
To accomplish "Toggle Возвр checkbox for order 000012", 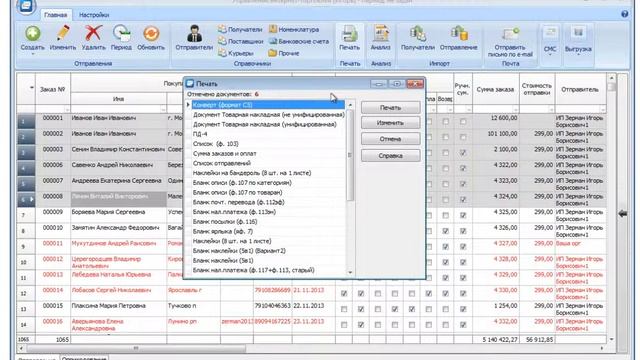I will (x=445, y=262).
